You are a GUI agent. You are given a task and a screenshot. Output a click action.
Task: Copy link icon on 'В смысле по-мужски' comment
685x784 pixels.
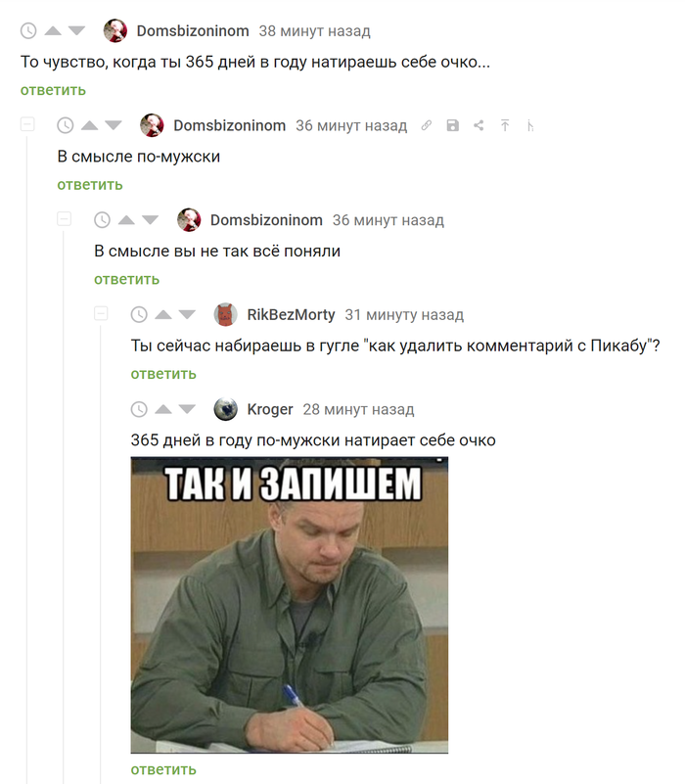tap(427, 125)
